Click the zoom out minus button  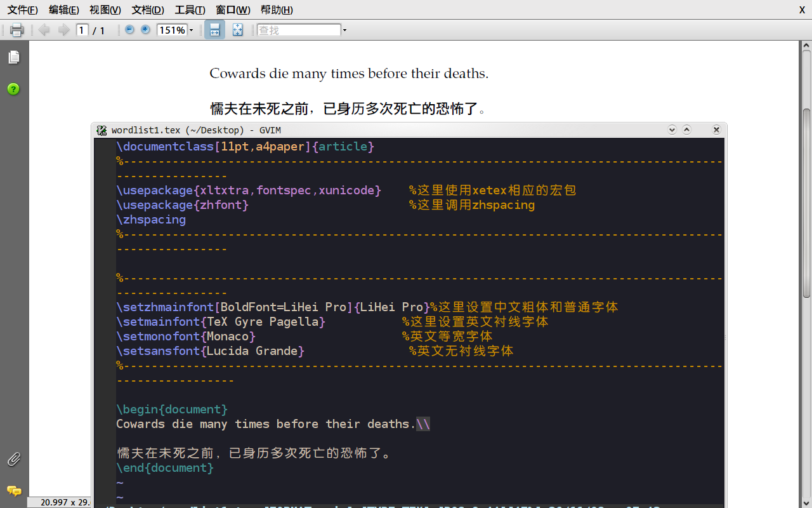[129, 30]
